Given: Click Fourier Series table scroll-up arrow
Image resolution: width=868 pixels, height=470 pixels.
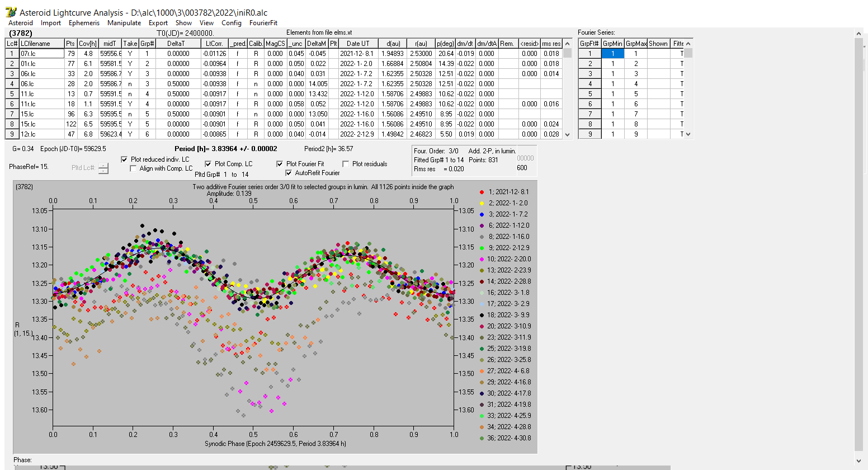Looking at the screenshot, I should pos(688,44).
